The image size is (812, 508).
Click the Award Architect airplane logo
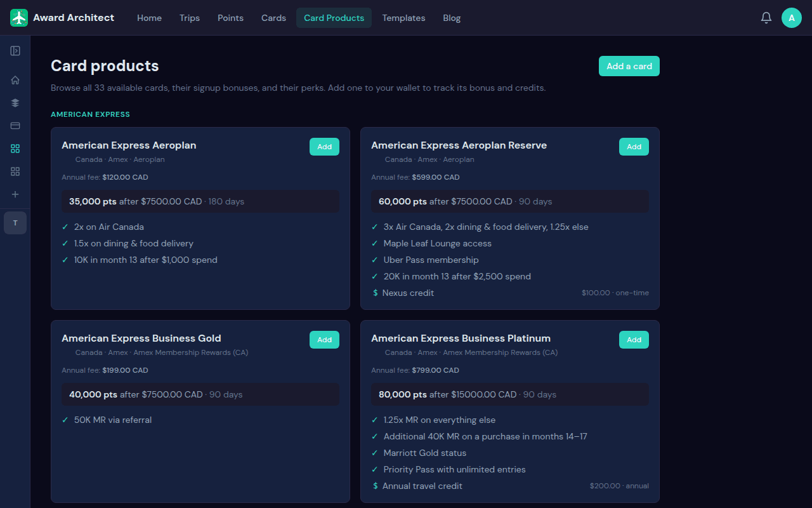point(19,18)
